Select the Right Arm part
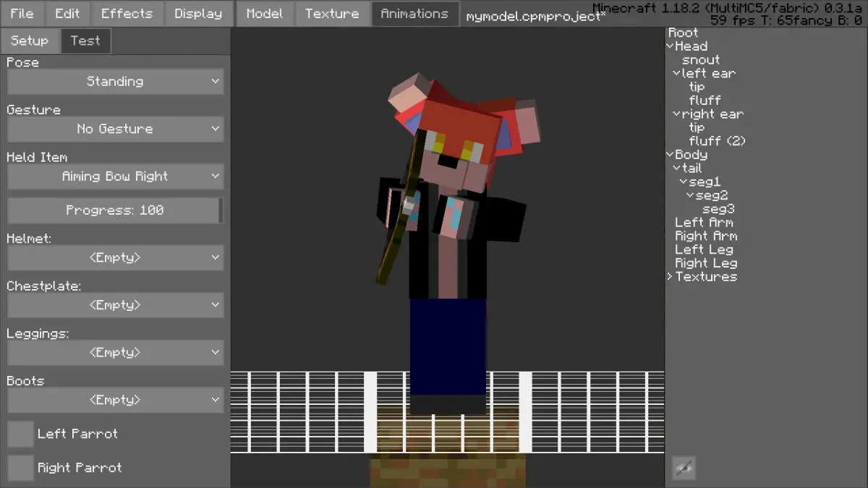Image resolution: width=868 pixels, height=488 pixels. point(706,236)
